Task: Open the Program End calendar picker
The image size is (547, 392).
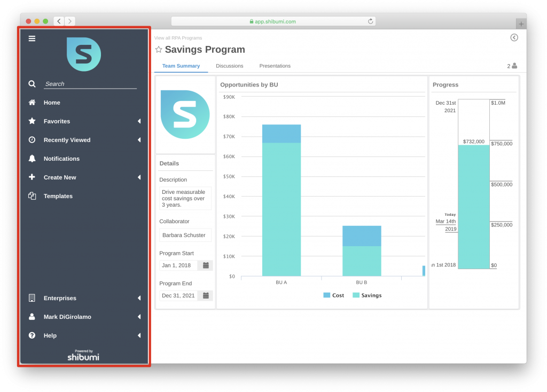Action: point(206,295)
